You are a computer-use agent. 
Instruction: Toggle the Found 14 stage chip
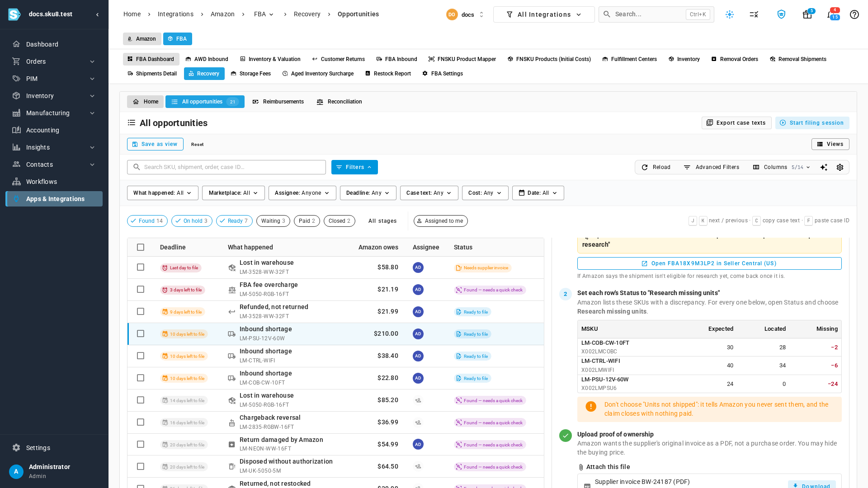tap(147, 221)
